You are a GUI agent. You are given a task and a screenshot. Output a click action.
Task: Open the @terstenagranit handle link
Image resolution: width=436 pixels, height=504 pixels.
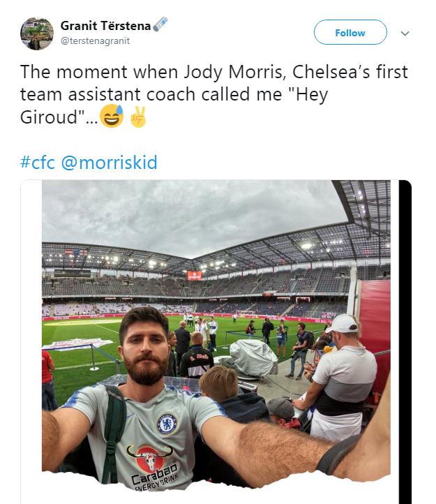95,40
